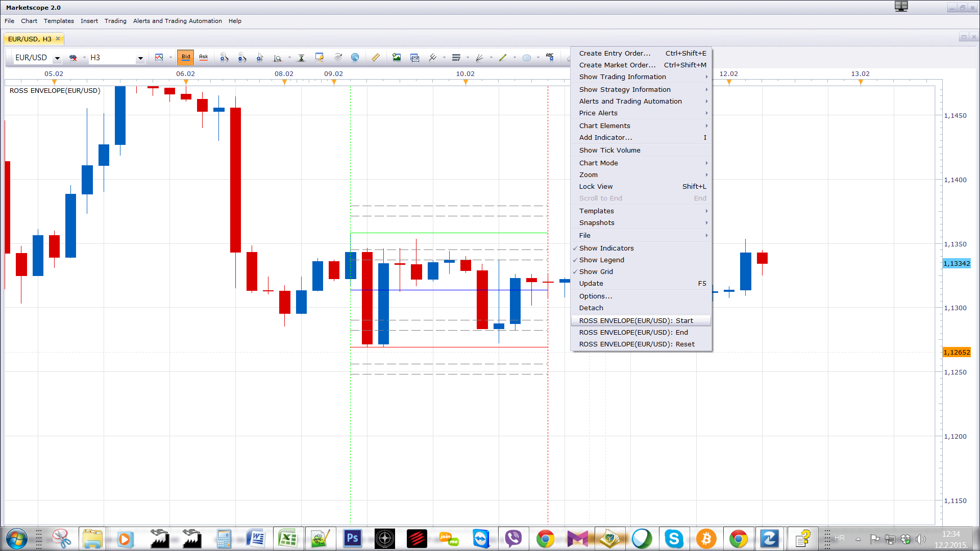The image size is (980, 551).
Task: Select the Bid price toggle button
Action: click(x=185, y=58)
